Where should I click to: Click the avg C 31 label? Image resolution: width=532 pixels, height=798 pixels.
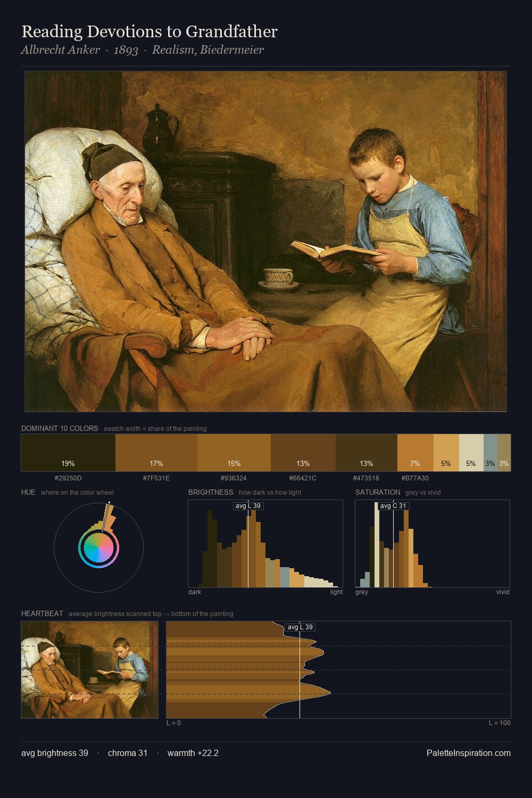tap(393, 506)
